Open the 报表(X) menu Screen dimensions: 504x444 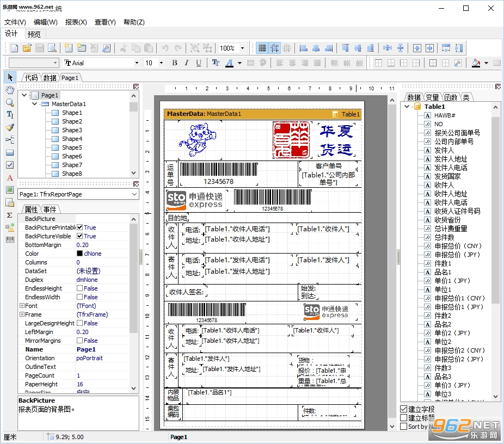(x=76, y=22)
